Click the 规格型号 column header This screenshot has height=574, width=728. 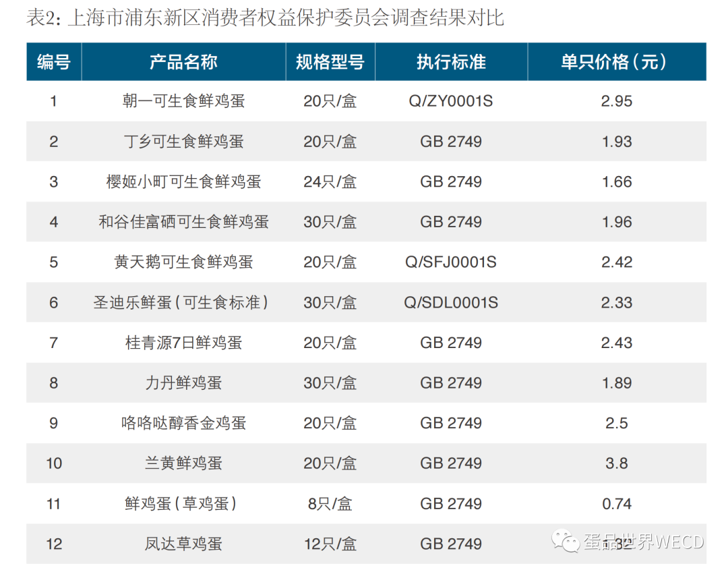330,62
